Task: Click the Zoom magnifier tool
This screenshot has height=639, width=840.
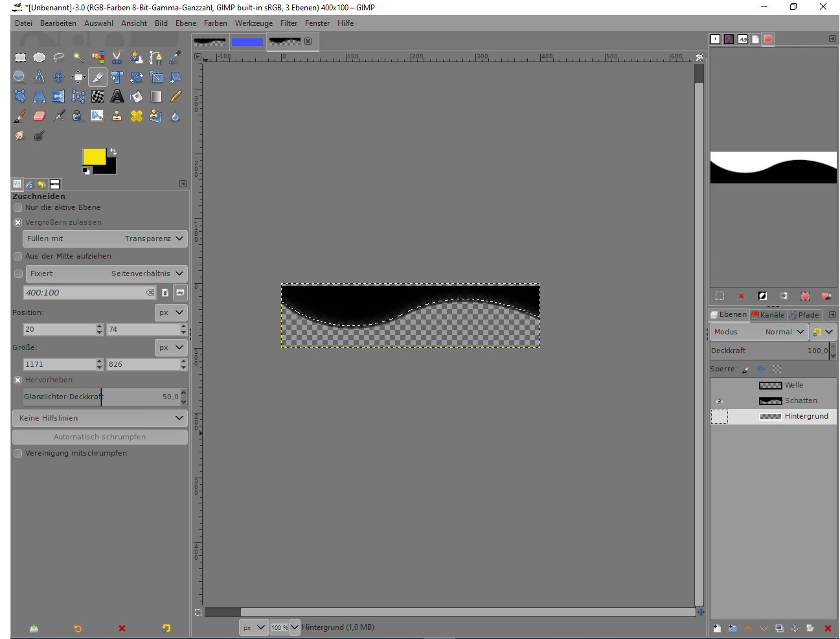Action: click(20, 77)
